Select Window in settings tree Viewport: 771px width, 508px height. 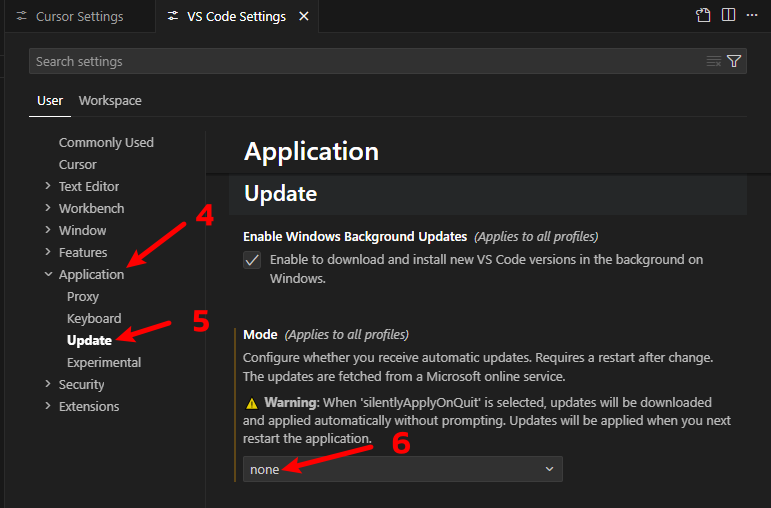(x=83, y=230)
